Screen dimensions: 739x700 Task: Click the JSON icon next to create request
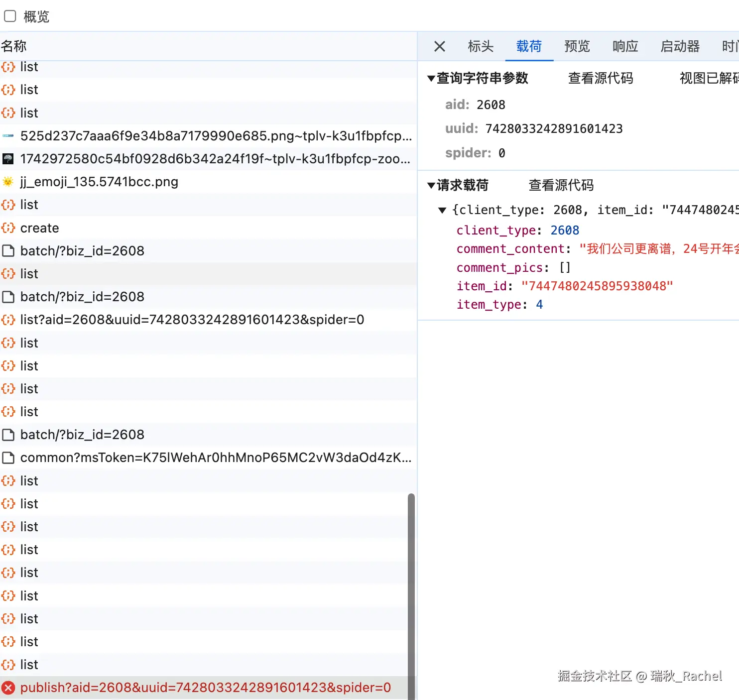click(x=8, y=228)
